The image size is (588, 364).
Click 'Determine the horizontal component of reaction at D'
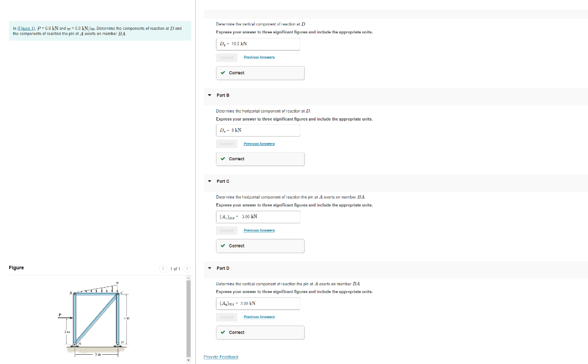[263, 111]
